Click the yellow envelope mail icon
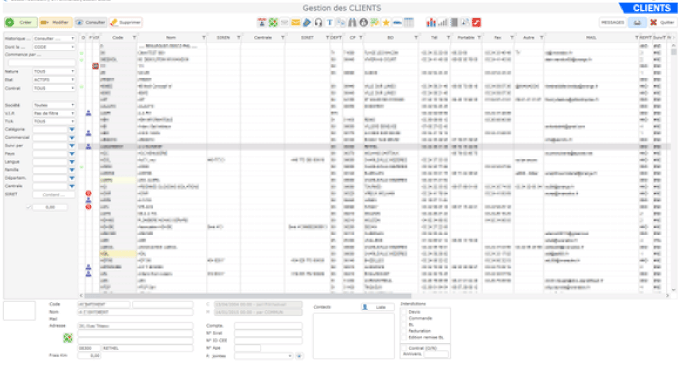696x389 pixels. (x=296, y=22)
